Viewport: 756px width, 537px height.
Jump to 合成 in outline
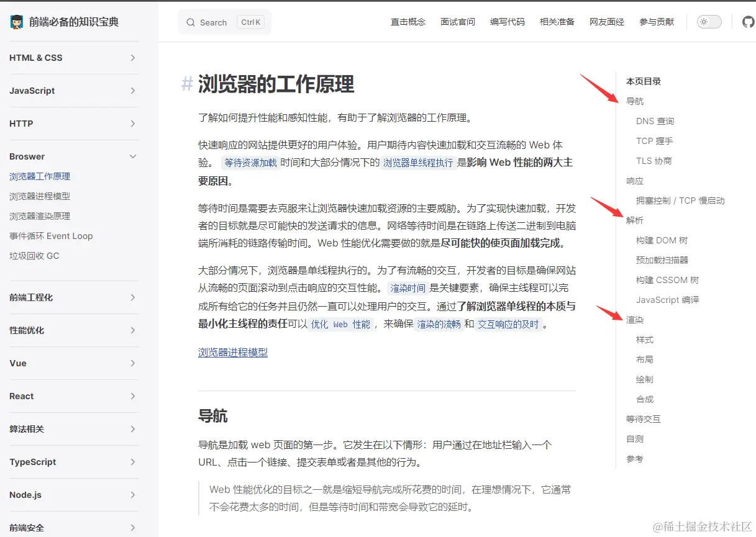[x=645, y=399]
